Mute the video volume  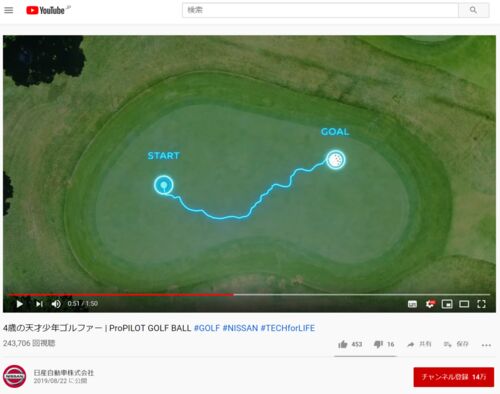coord(56,304)
